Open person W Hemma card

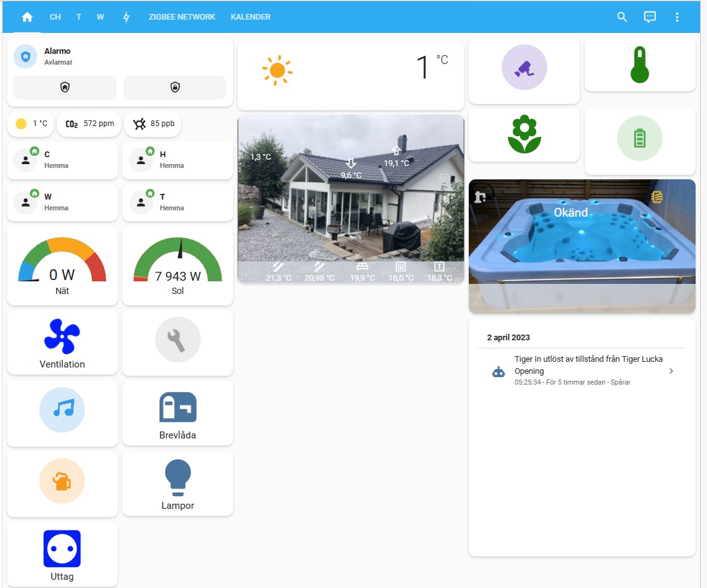(x=62, y=203)
